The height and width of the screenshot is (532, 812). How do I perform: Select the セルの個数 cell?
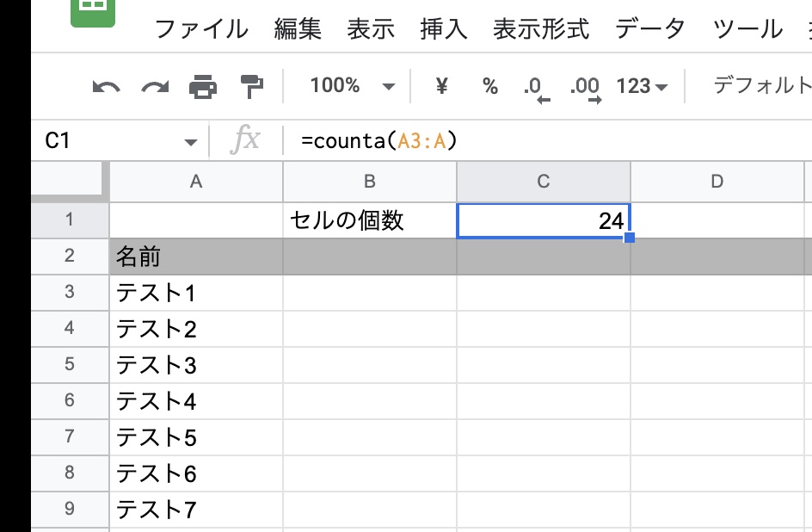coord(370,220)
